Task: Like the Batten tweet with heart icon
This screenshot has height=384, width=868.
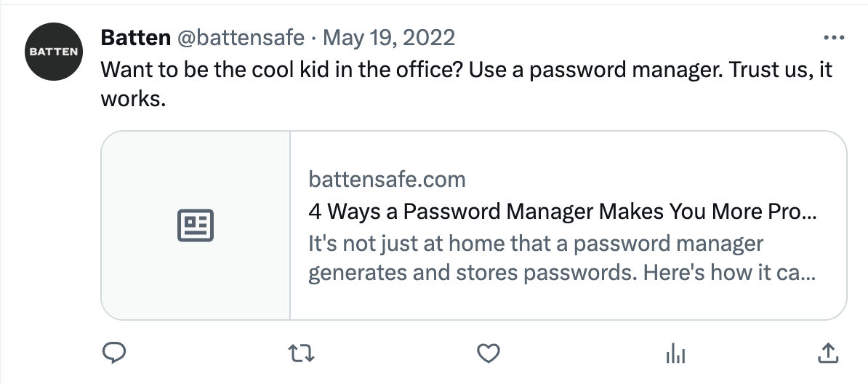Action: coord(489,353)
